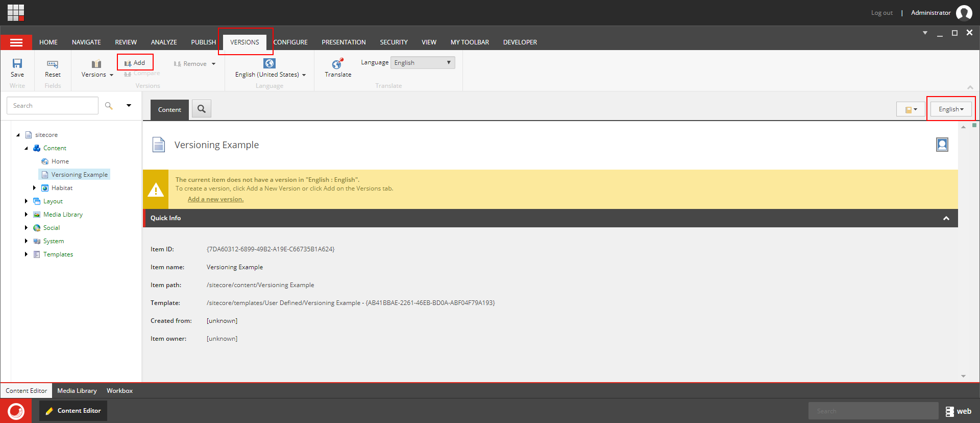This screenshot has height=423, width=980.
Task: Collapse the Quick Info section
Action: [x=946, y=218]
